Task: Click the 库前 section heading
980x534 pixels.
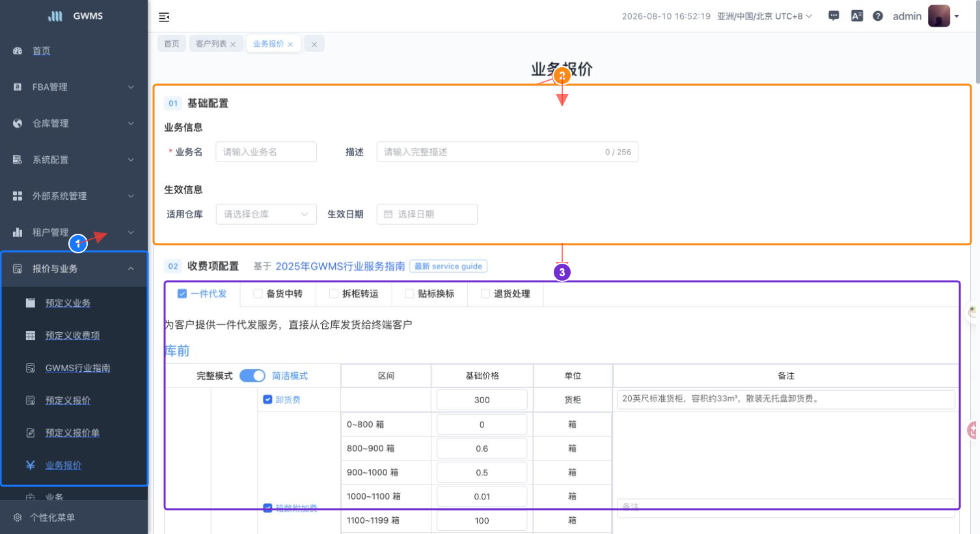Action: [176, 351]
